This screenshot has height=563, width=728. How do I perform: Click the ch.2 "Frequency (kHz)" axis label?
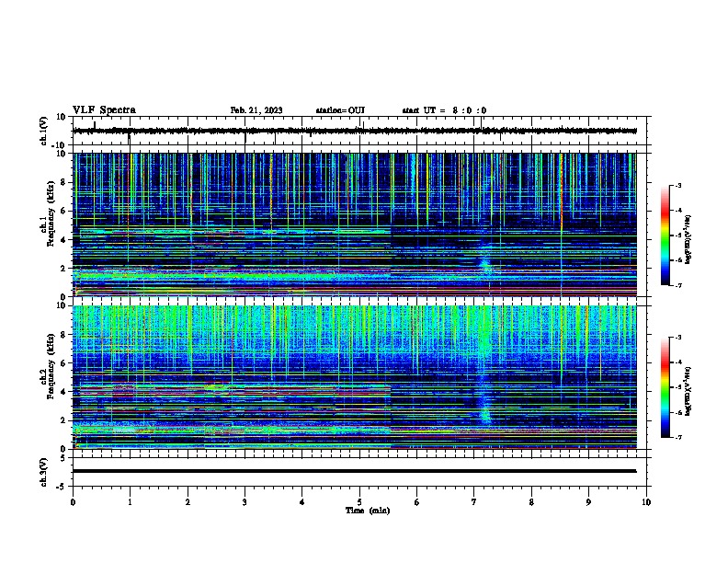(x=51, y=366)
